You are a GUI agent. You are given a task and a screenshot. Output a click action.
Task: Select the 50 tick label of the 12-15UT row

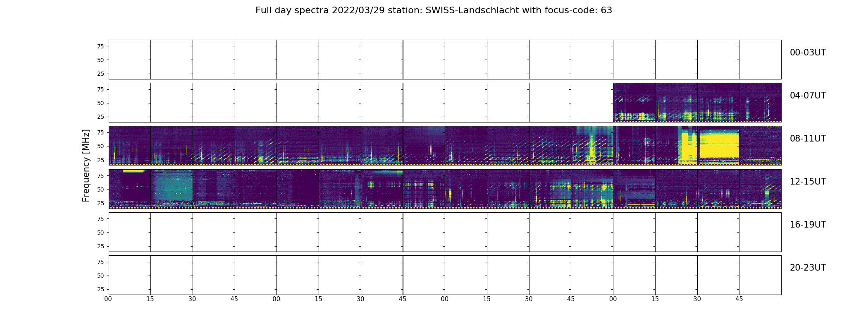point(100,189)
